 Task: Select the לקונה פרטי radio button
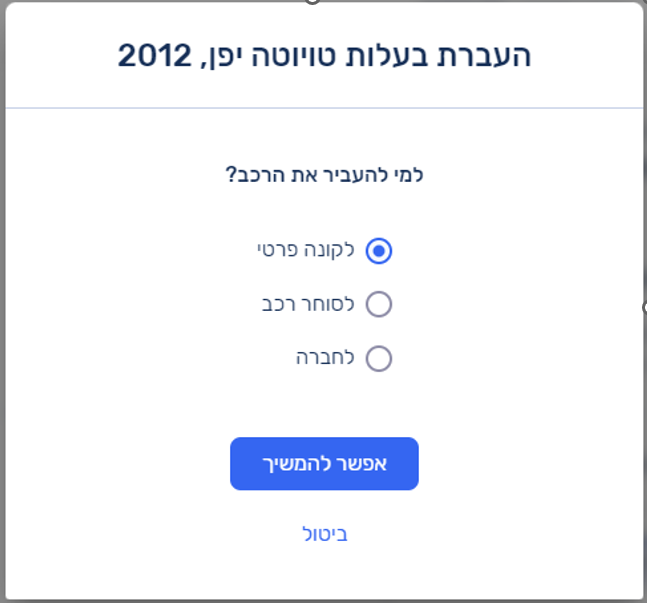(379, 250)
